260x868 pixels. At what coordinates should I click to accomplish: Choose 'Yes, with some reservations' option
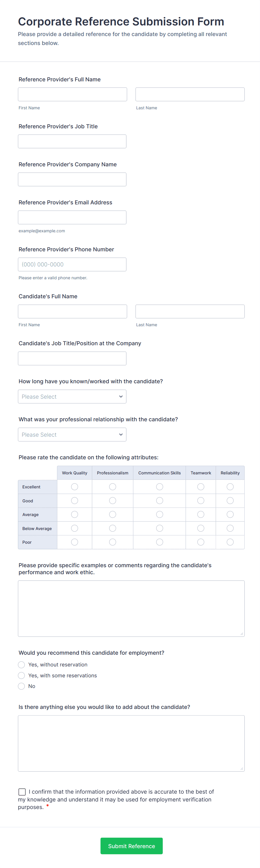[x=22, y=676]
